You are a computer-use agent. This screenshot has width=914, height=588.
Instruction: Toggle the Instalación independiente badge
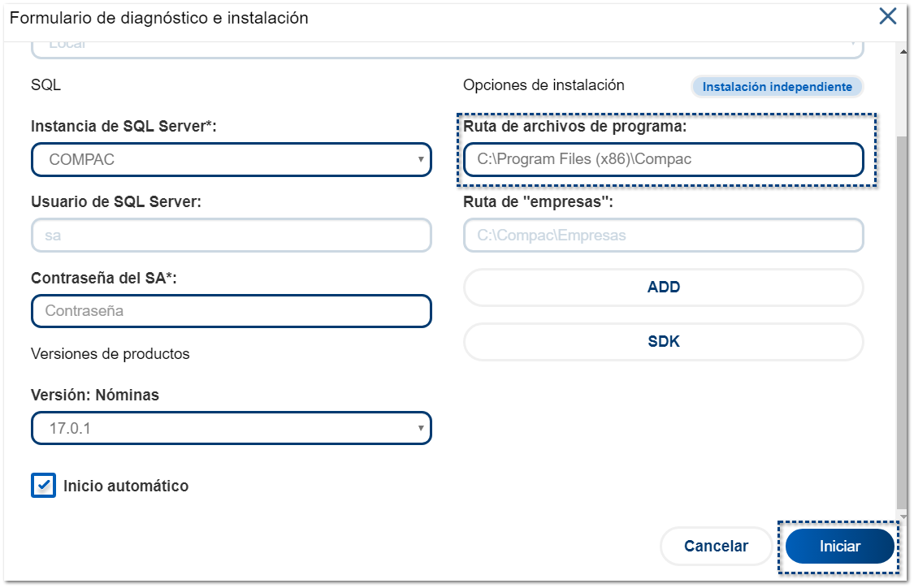[x=777, y=87]
